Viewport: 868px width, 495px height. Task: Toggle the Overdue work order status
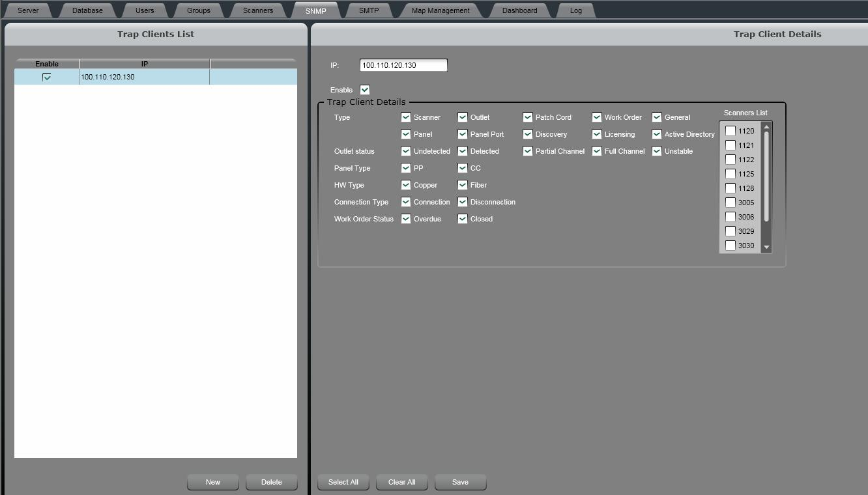(406, 219)
